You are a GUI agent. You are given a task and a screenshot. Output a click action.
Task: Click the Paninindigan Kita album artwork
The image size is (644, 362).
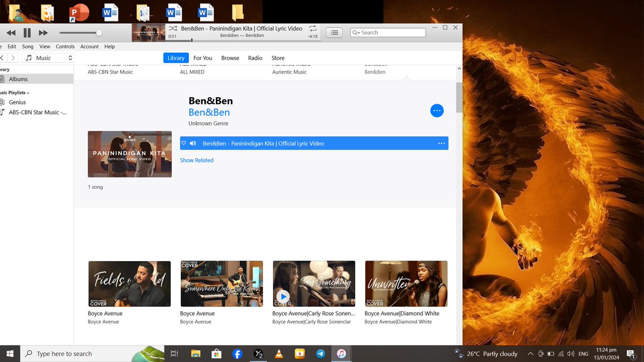tap(130, 154)
